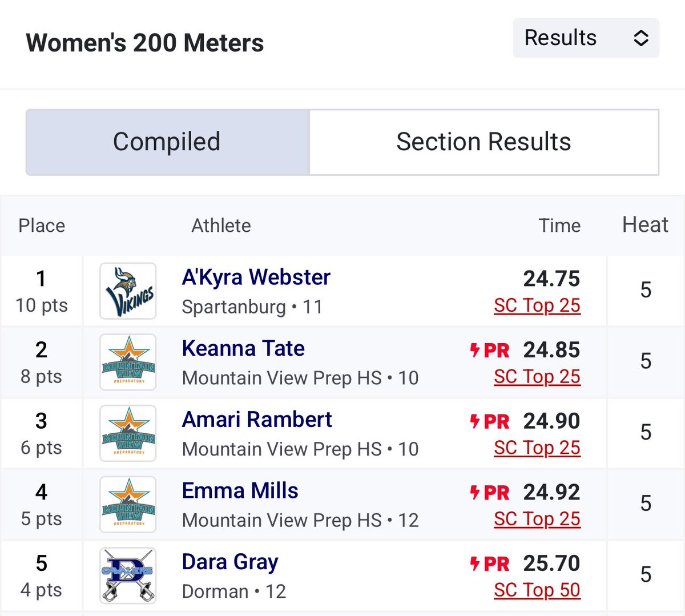Click SC Top 25 link under 24.75
The image size is (685, 616).
click(537, 306)
